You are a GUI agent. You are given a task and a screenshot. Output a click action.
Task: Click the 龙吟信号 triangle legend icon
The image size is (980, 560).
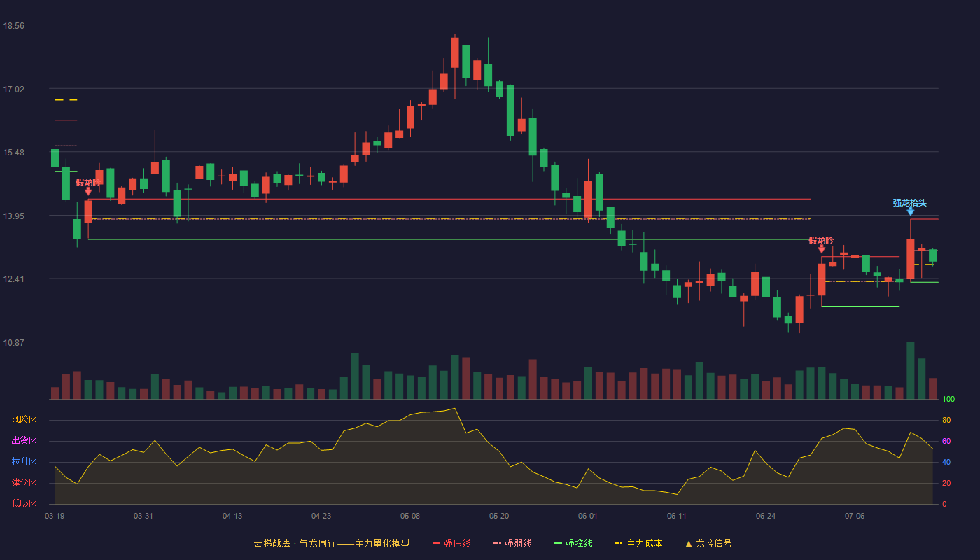pyautogui.click(x=688, y=543)
